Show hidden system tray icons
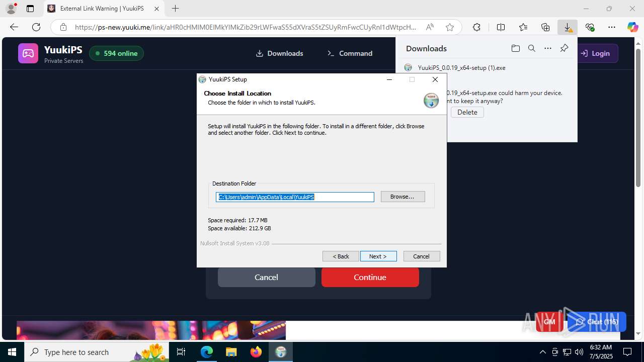The image size is (644, 362). click(x=542, y=352)
